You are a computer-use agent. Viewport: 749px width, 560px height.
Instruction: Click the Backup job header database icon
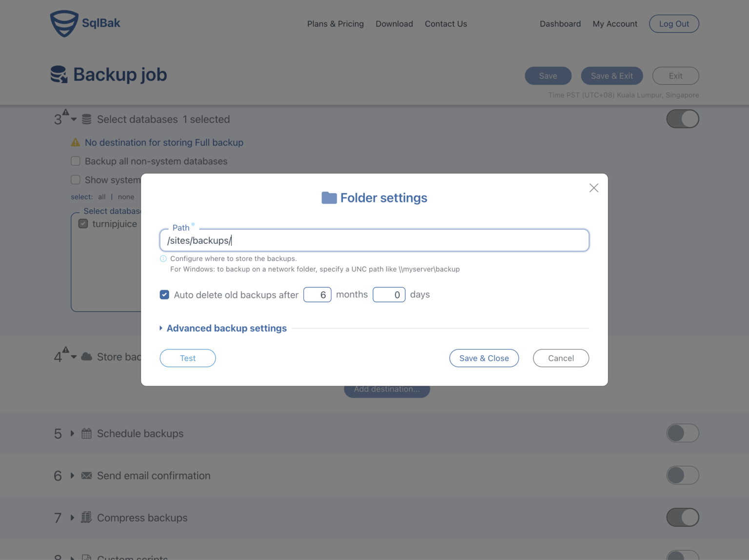pyautogui.click(x=59, y=74)
